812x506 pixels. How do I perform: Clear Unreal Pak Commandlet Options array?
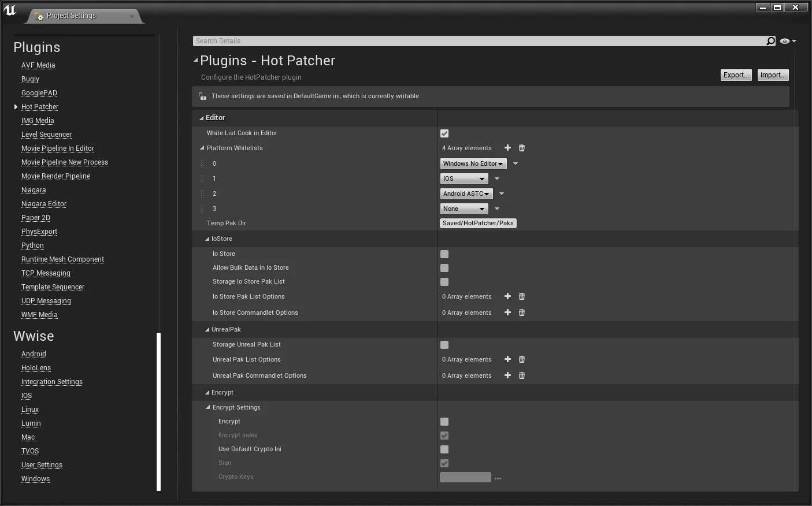click(521, 375)
